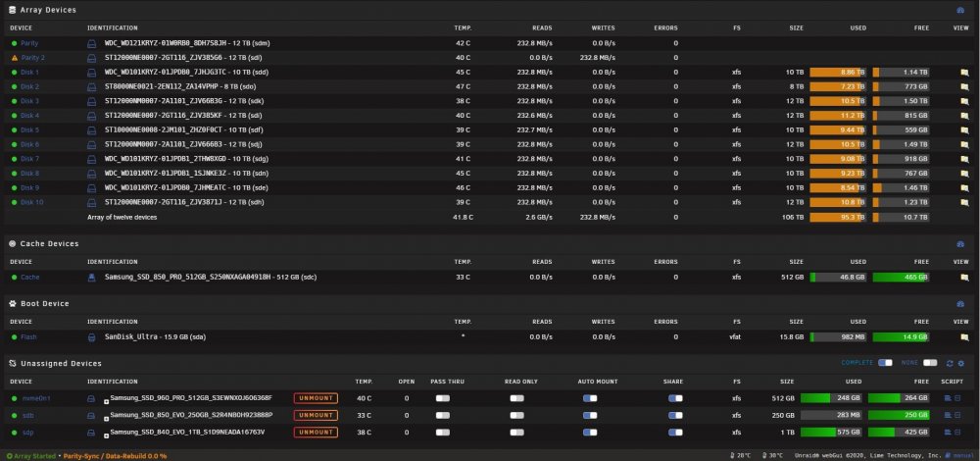
Task: Open the sdp device link
Action: (x=28, y=433)
